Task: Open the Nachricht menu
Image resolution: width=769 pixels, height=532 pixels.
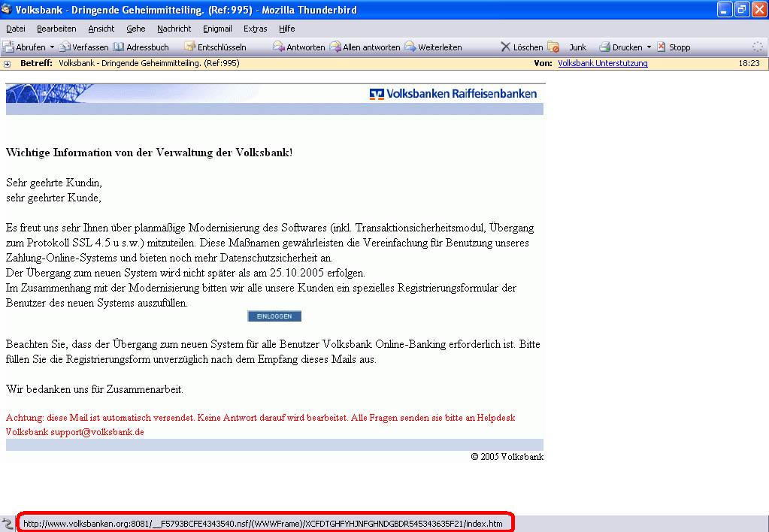Action: [x=174, y=29]
